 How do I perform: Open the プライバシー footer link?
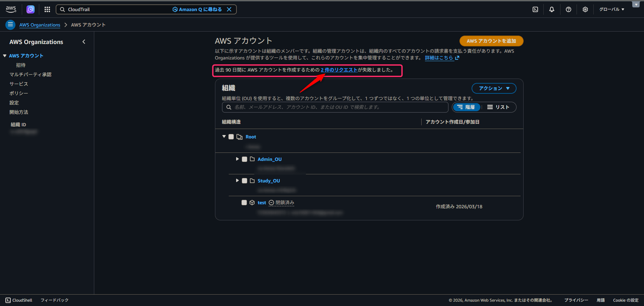coord(576,300)
